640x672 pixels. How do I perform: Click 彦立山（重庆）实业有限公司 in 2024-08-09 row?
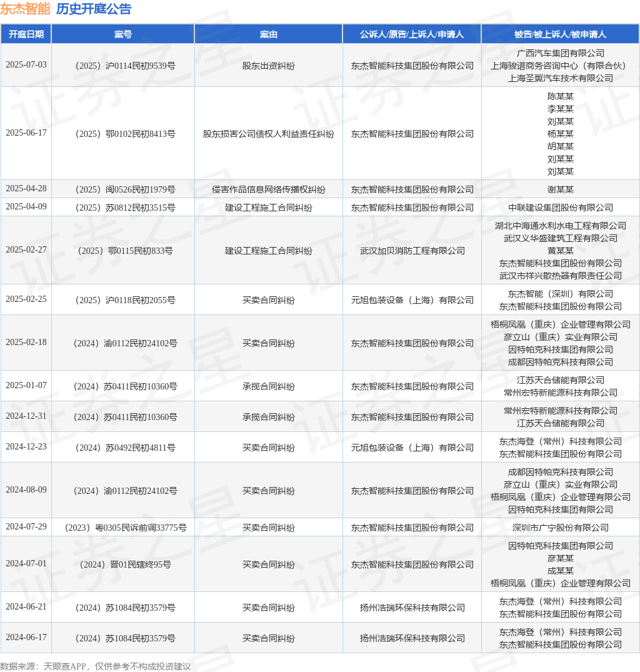pos(561,484)
